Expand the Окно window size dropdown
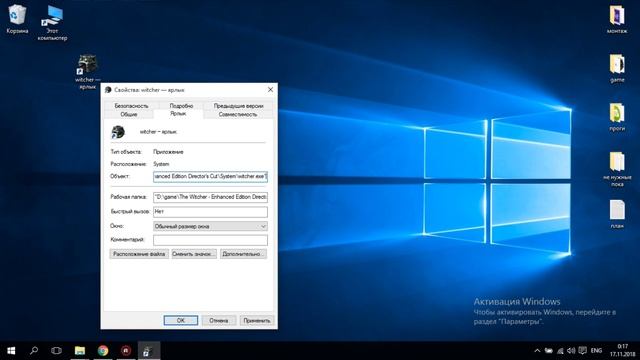640x360 pixels. (x=210, y=226)
